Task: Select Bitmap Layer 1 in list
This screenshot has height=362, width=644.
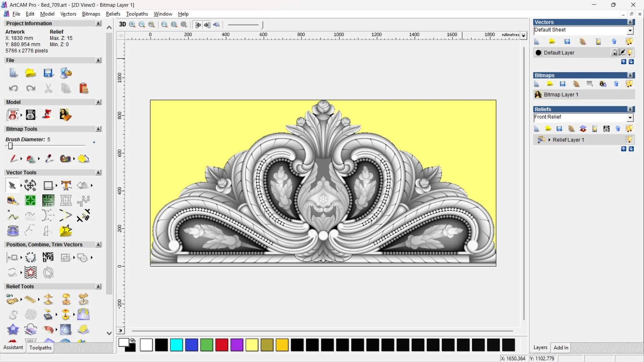Action: [x=561, y=95]
